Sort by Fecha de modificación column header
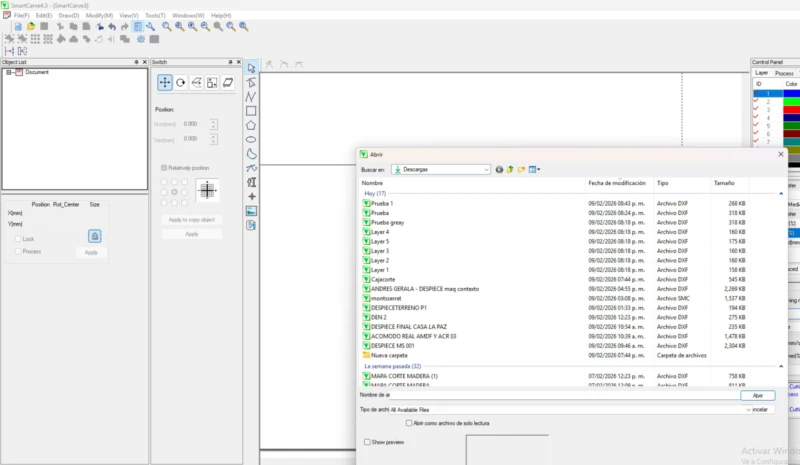Screen dimensions: 800x465 (x=619, y=183)
